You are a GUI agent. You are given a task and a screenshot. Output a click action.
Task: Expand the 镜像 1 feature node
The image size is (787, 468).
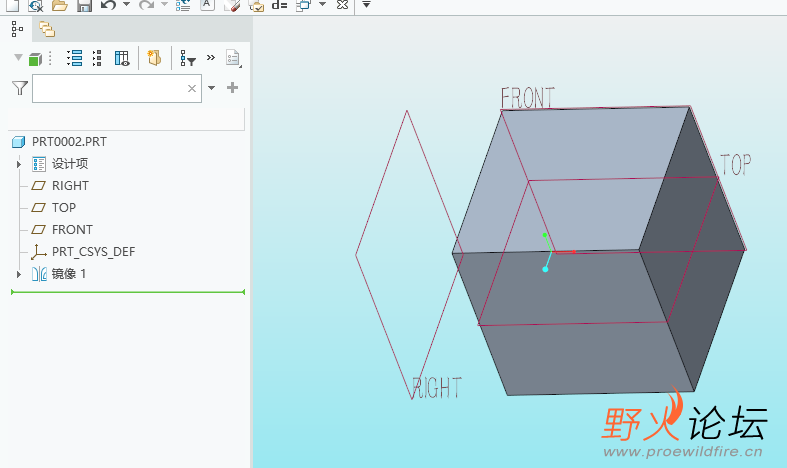coord(18,274)
